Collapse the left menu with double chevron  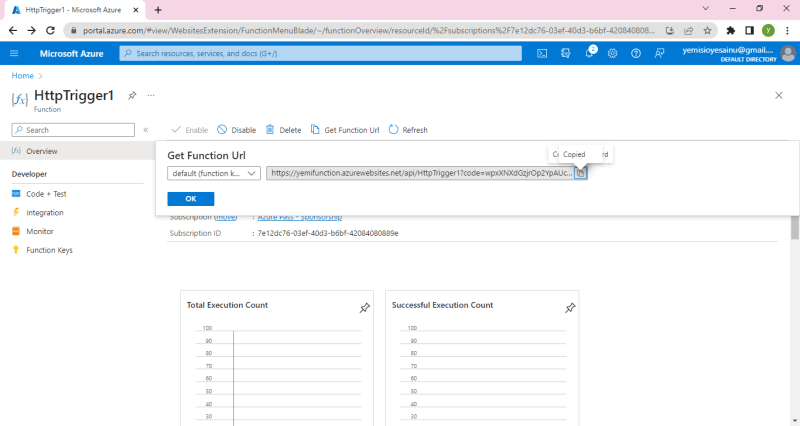[146, 130]
